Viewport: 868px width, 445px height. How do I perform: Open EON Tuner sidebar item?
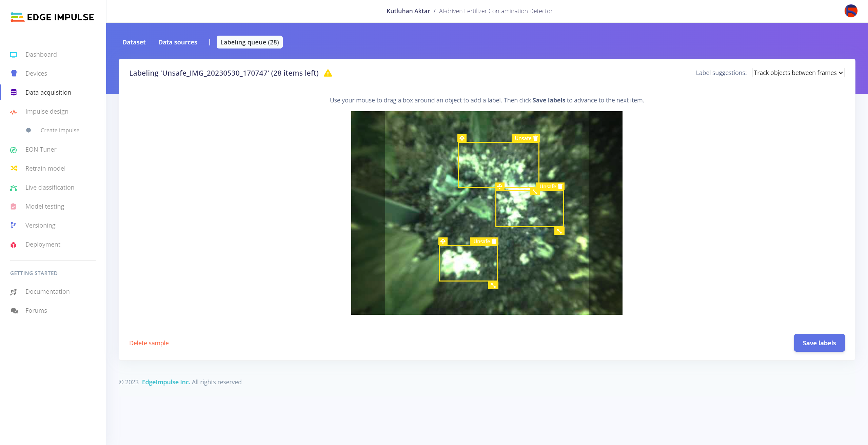41,150
